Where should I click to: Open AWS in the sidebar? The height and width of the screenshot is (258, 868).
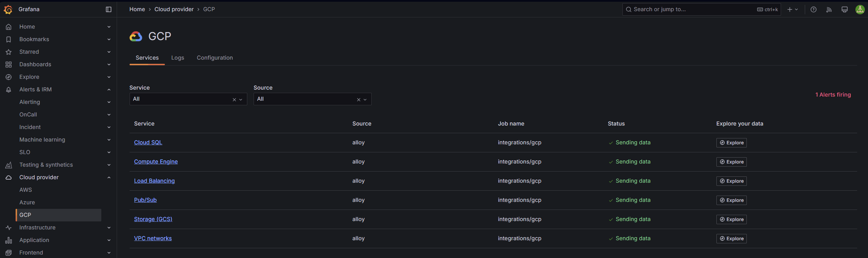[25, 190]
